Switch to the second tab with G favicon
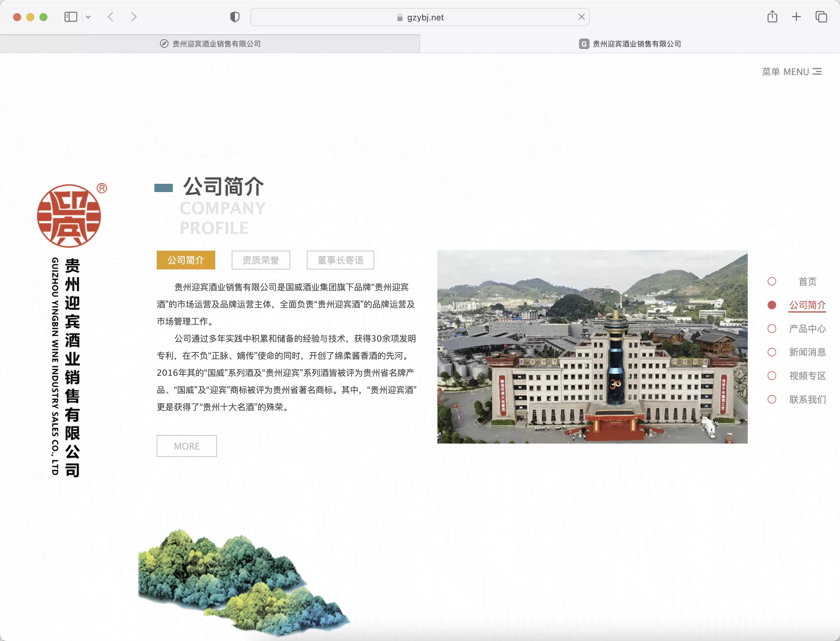 [x=630, y=44]
